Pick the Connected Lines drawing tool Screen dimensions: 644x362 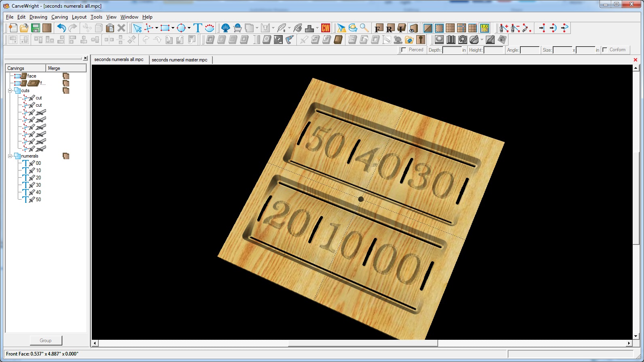pyautogui.click(x=149, y=28)
